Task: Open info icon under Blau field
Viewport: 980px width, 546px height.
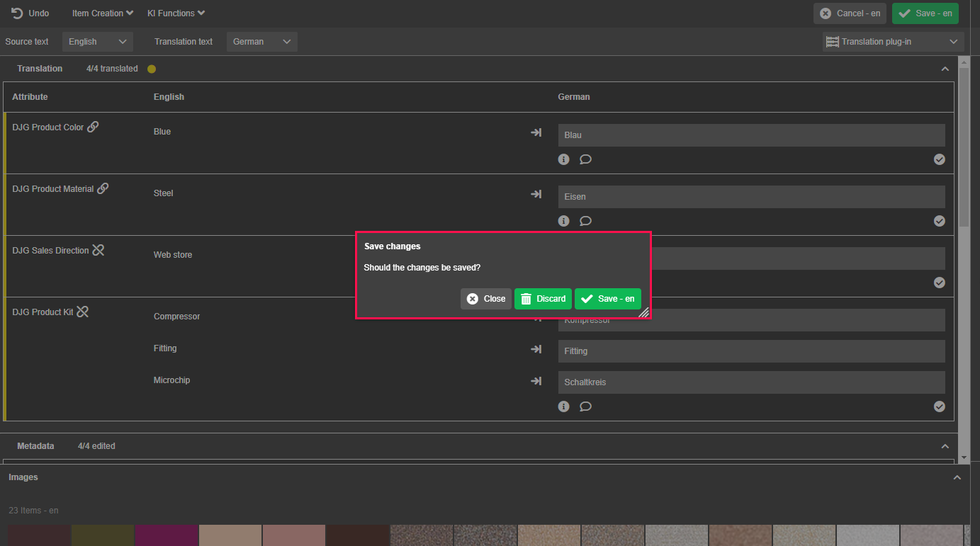Action: (563, 159)
